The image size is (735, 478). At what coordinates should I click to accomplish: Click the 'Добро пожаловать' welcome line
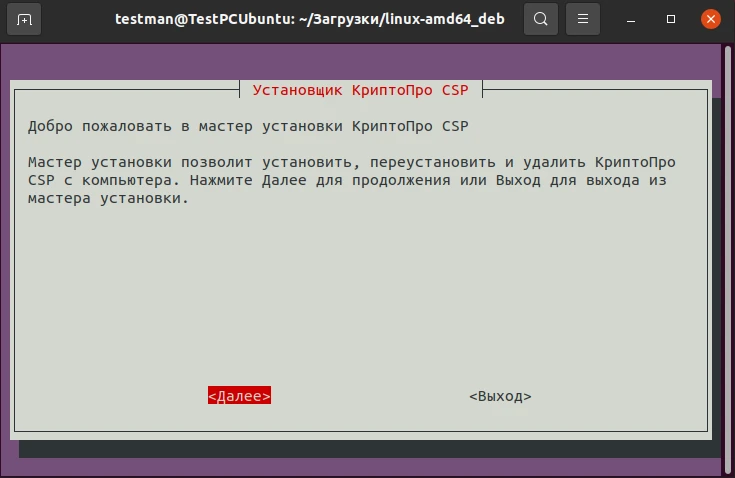pos(248,126)
